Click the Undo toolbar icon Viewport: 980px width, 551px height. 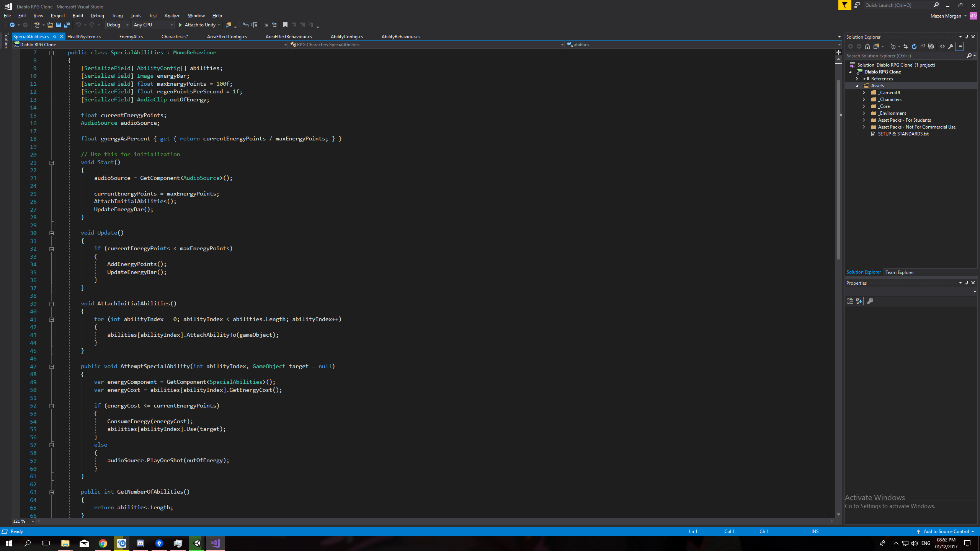pyautogui.click(x=78, y=25)
